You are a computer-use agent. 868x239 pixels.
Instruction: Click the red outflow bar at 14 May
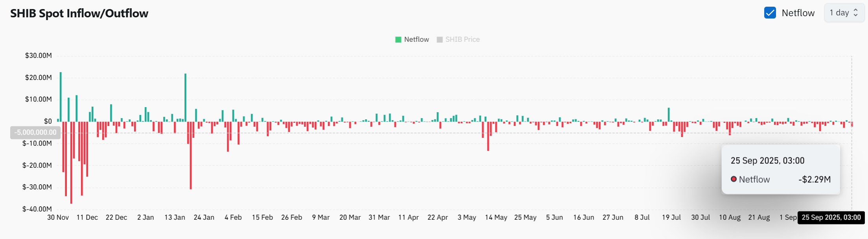tap(488, 136)
